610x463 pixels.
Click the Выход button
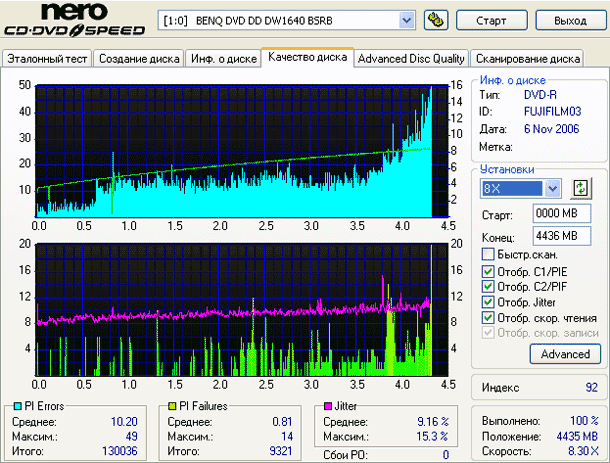570,20
